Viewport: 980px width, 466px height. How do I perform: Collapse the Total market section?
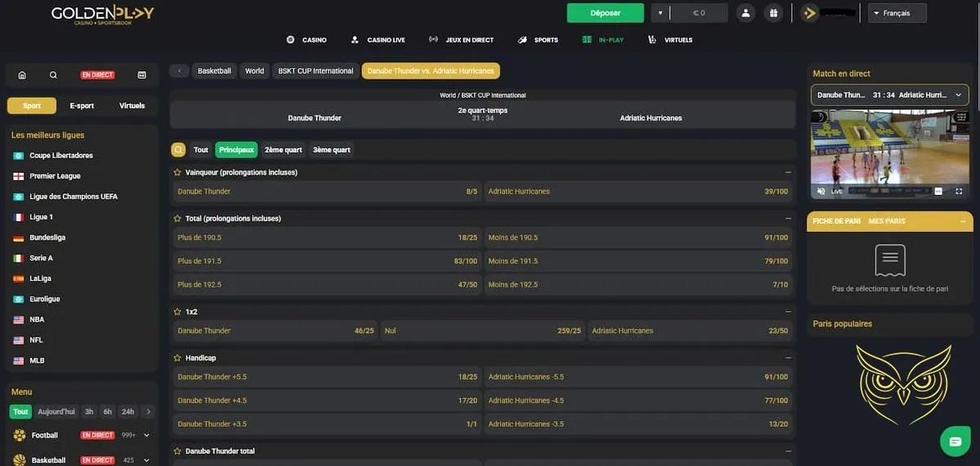tap(788, 219)
